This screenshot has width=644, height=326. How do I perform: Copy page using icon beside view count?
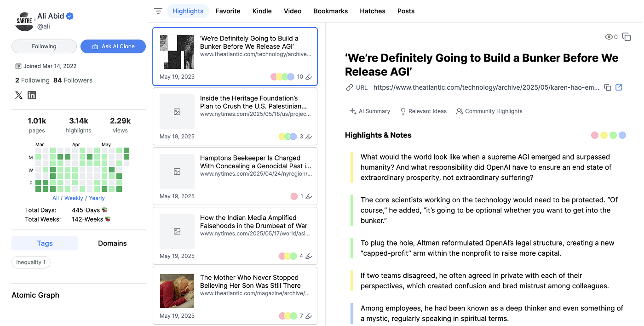[x=627, y=37]
